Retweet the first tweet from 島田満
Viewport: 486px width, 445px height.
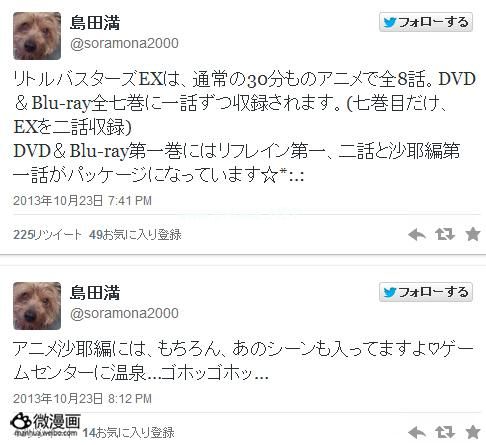click(445, 234)
